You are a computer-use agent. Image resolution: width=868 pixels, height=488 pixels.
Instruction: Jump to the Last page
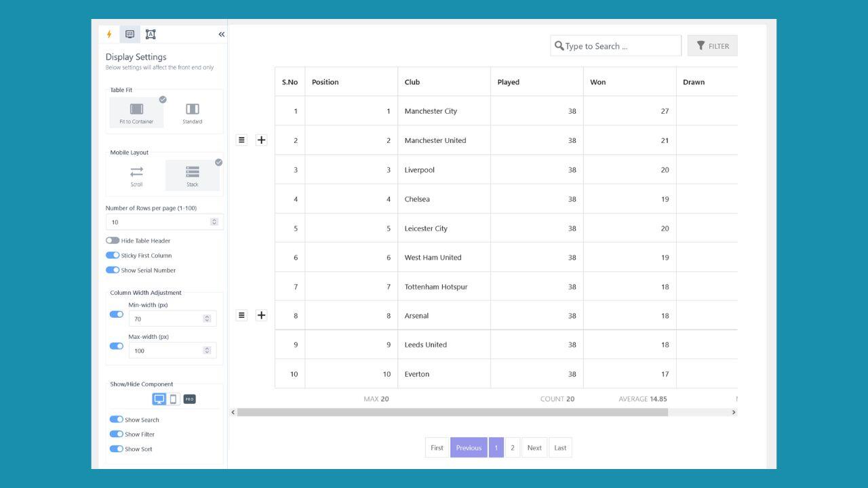click(560, 447)
